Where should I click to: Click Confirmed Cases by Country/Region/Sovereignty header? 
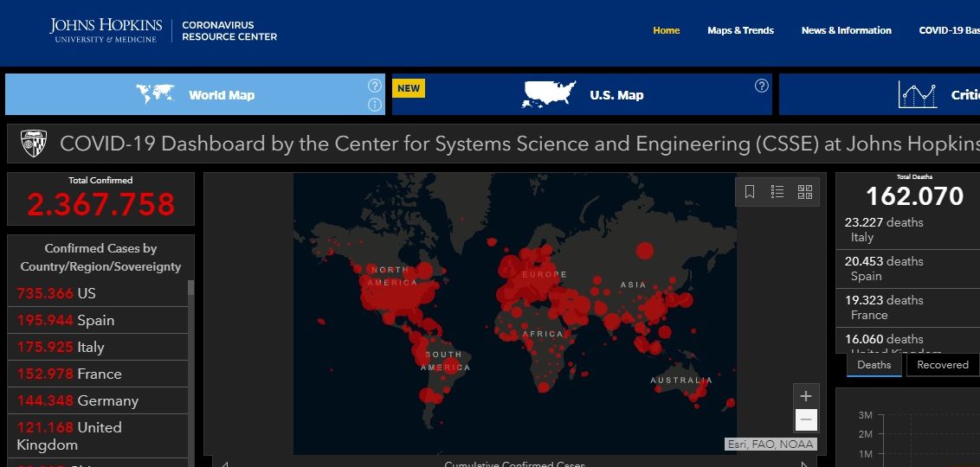(x=100, y=257)
